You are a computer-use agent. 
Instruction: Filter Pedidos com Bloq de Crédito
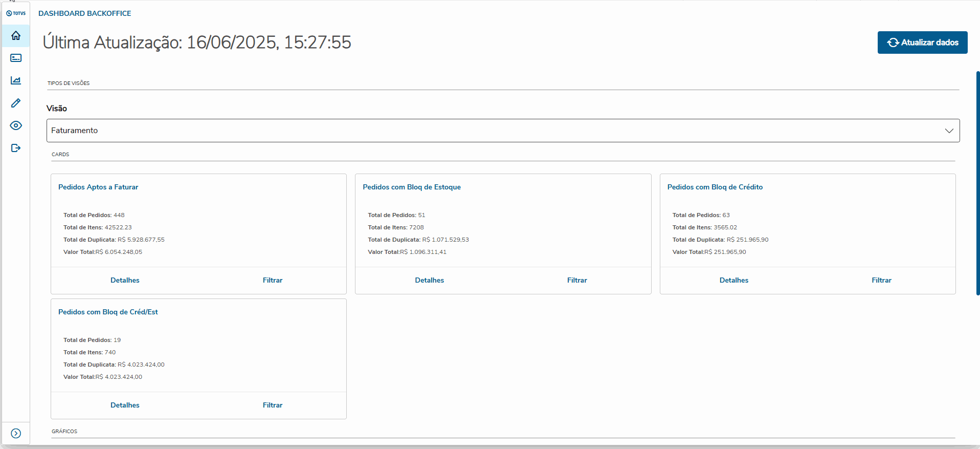tap(881, 280)
